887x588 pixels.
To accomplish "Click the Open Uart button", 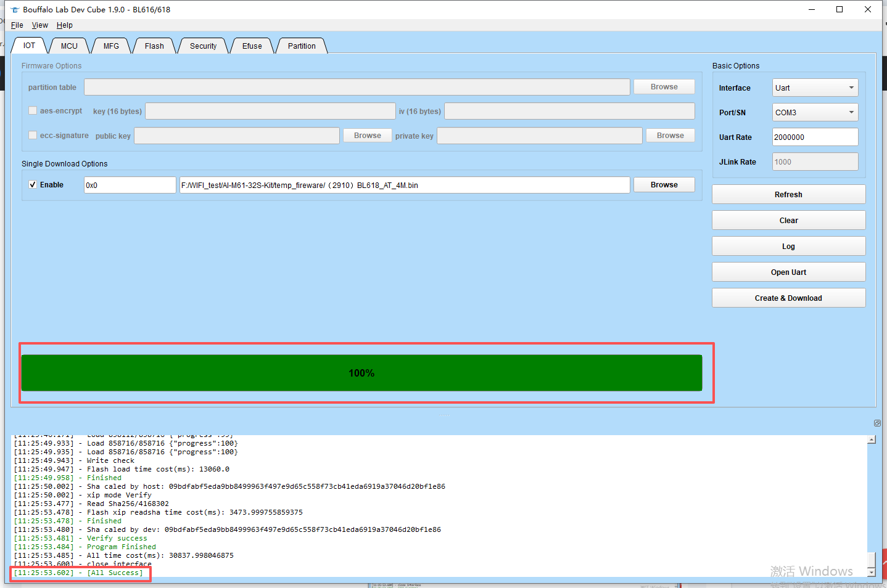I will pyautogui.click(x=788, y=272).
